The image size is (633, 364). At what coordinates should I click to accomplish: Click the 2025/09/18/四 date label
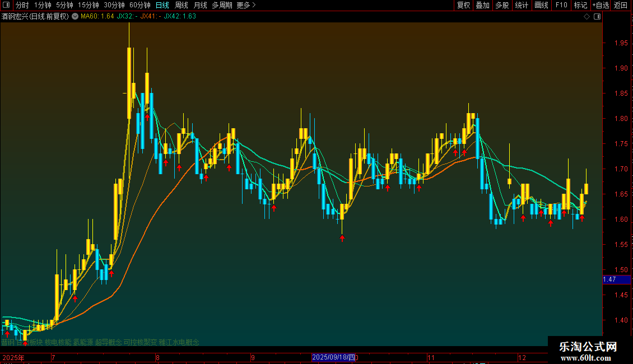tap(333, 357)
